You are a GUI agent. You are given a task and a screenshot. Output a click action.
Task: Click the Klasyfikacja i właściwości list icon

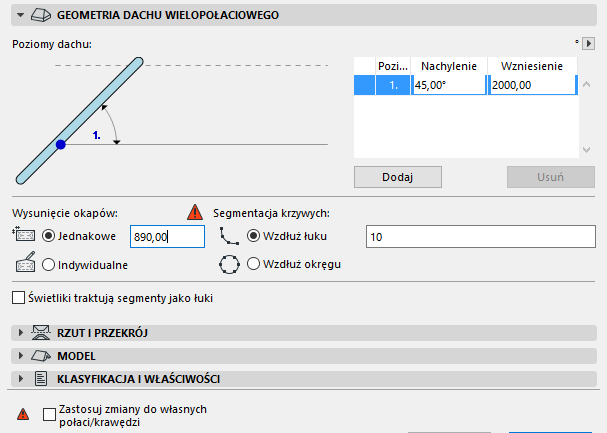pos(41,379)
